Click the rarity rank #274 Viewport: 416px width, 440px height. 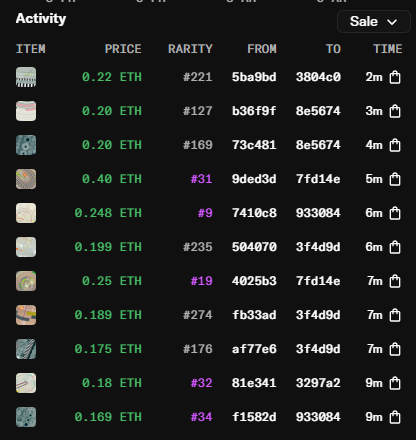tap(198, 315)
